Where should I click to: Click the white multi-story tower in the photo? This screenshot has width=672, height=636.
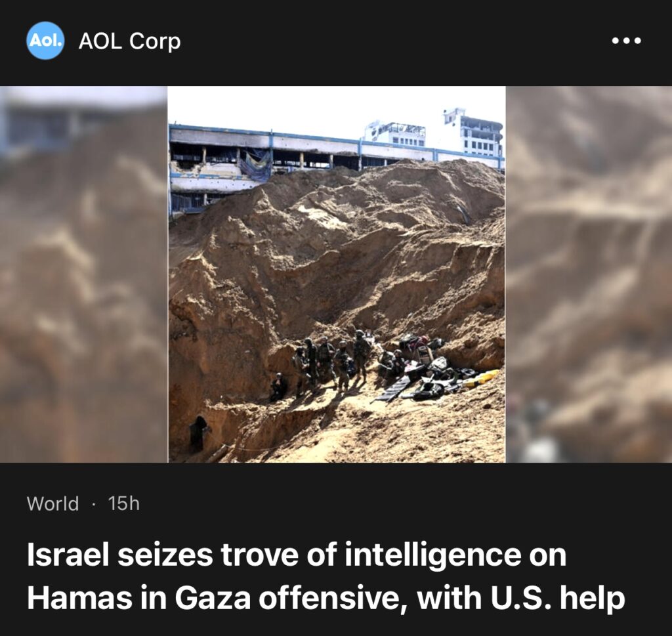click(474, 132)
